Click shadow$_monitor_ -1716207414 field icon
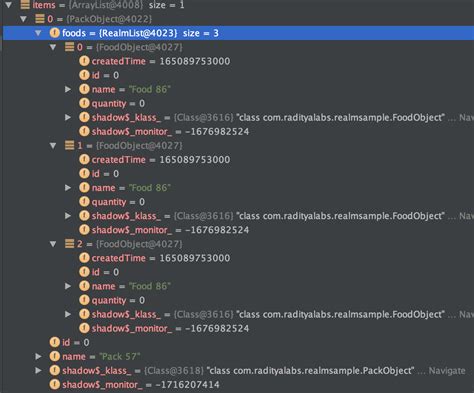This screenshot has width=474, height=393. click(55, 384)
